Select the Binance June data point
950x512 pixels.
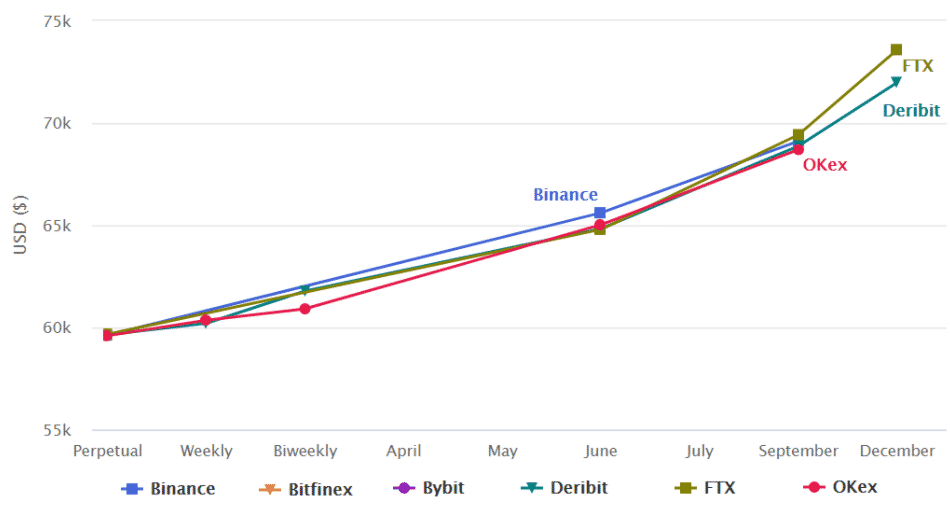point(600,213)
